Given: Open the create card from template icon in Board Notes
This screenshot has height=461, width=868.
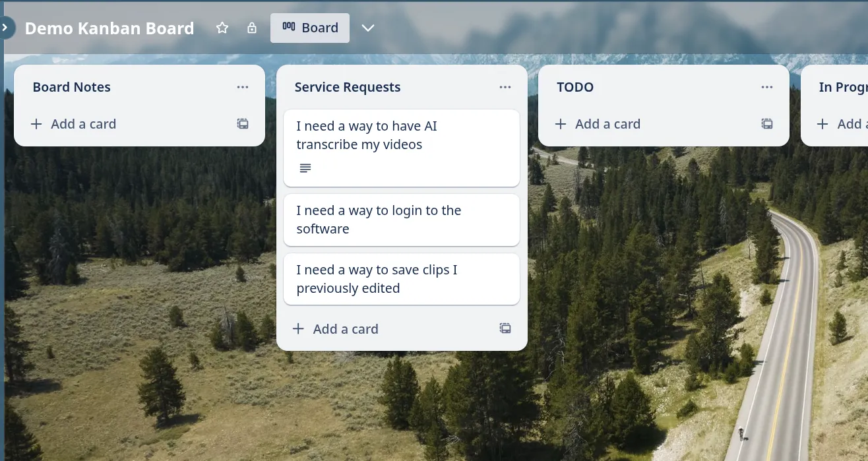Looking at the screenshot, I should (243, 123).
